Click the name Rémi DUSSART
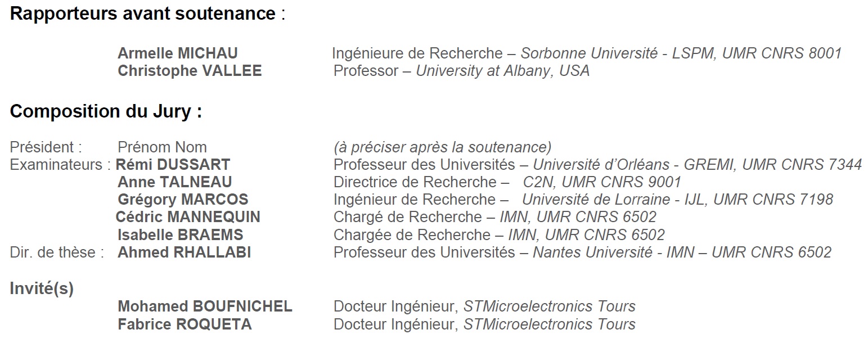This screenshot has height=343, width=868. 173,165
